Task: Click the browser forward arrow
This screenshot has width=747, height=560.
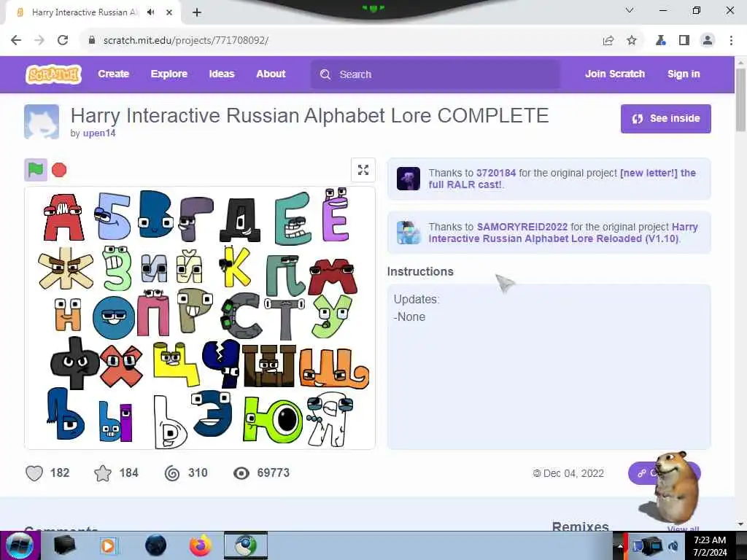Action: click(x=39, y=40)
